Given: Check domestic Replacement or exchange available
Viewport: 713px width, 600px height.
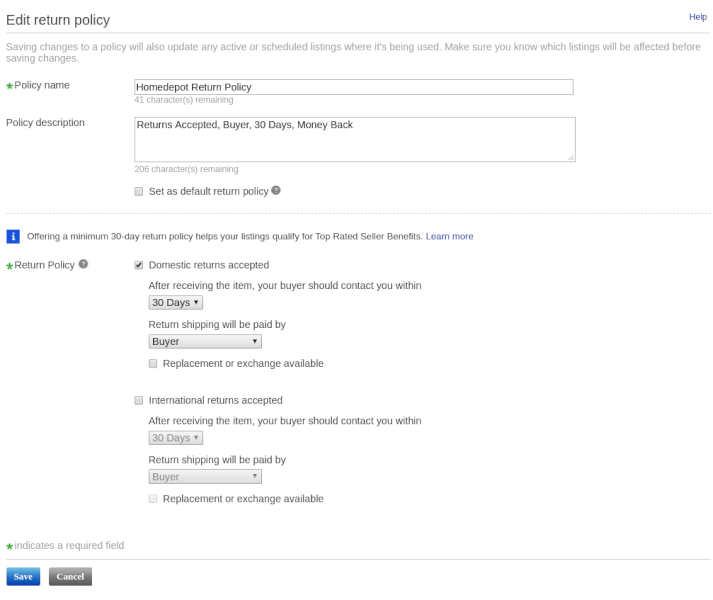Looking at the screenshot, I should (153, 363).
